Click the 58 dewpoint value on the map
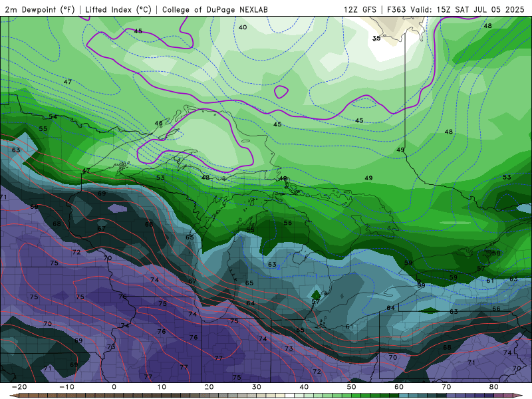This screenshot has width=532, height=399. click(496, 253)
